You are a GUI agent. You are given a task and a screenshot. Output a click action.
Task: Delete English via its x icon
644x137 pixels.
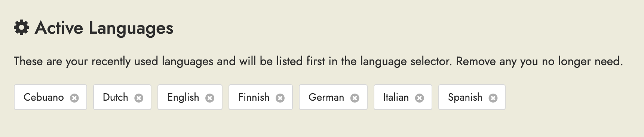pyautogui.click(x=210, y=98)
